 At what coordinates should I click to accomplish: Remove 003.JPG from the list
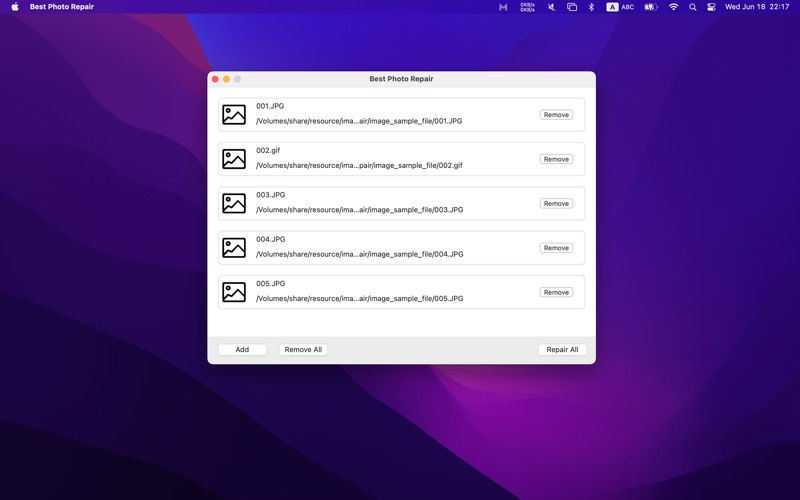(x=556, y=204)
